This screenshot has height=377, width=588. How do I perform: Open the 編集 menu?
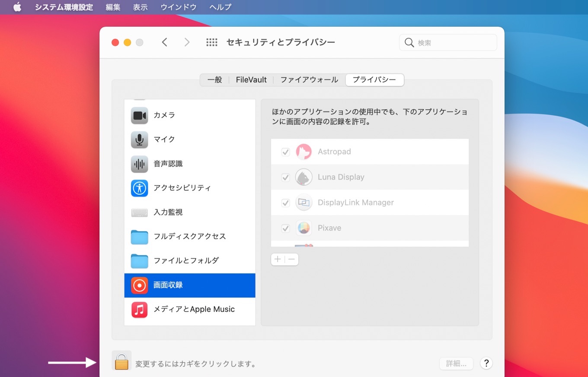pos(113,7)
